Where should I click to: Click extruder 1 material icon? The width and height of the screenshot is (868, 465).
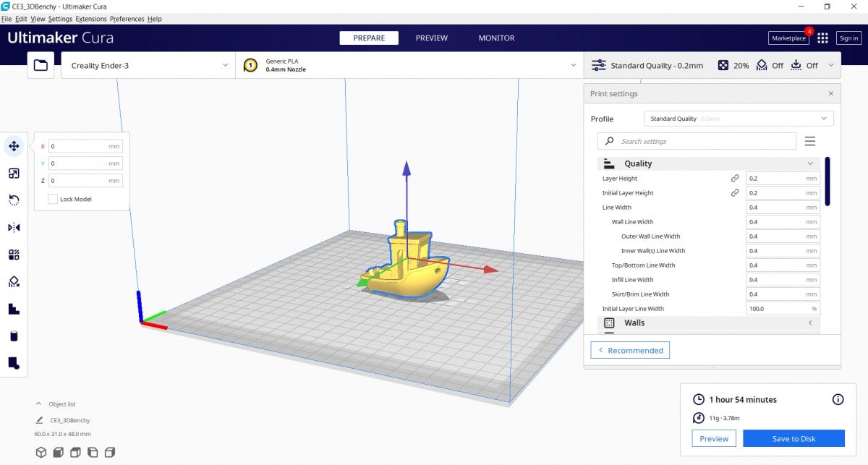250,65
